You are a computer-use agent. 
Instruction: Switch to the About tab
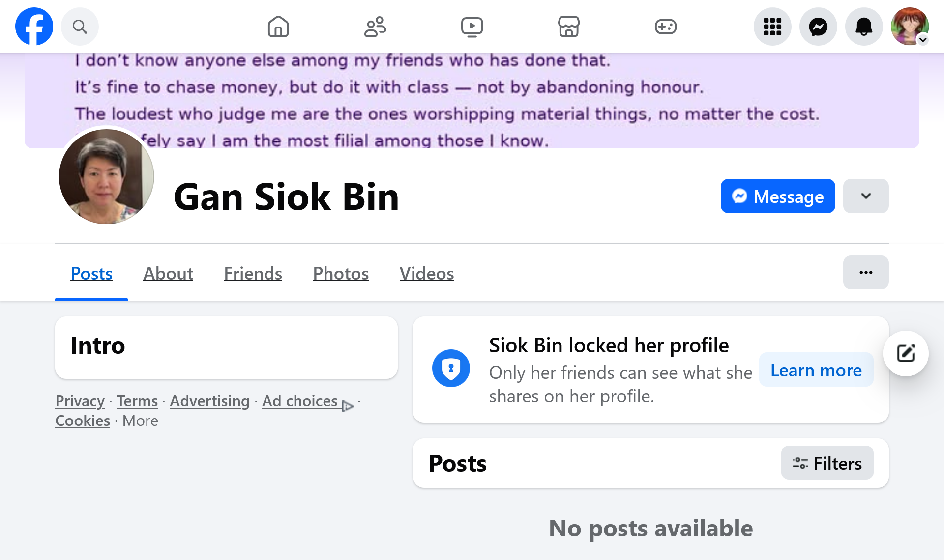(x=168, y=273)
